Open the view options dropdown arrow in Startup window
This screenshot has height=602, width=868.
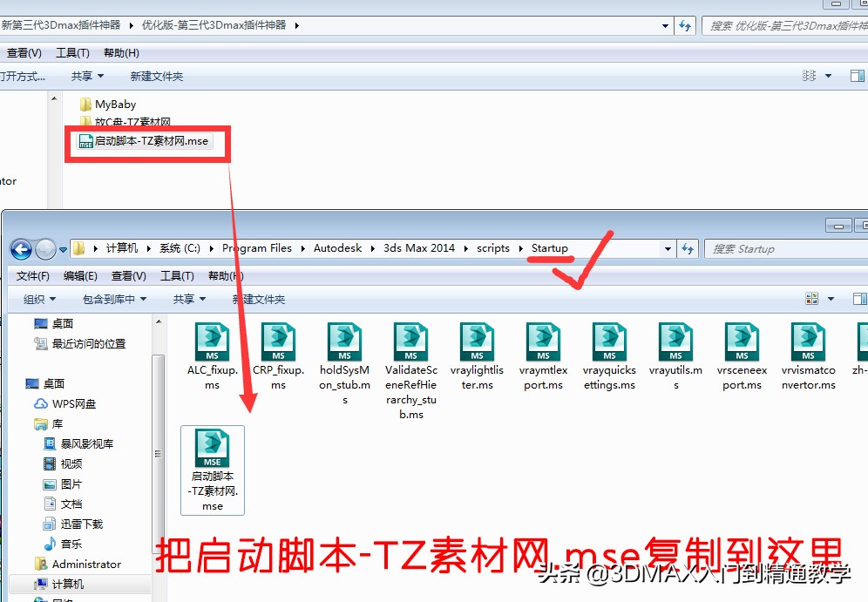[831, 299]
